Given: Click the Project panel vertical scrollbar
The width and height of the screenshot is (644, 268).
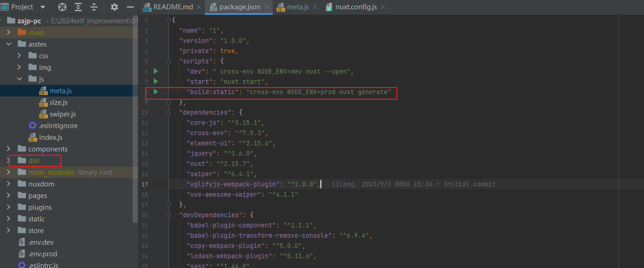Looking at the screenshot, I should click(x=135, y=117).
